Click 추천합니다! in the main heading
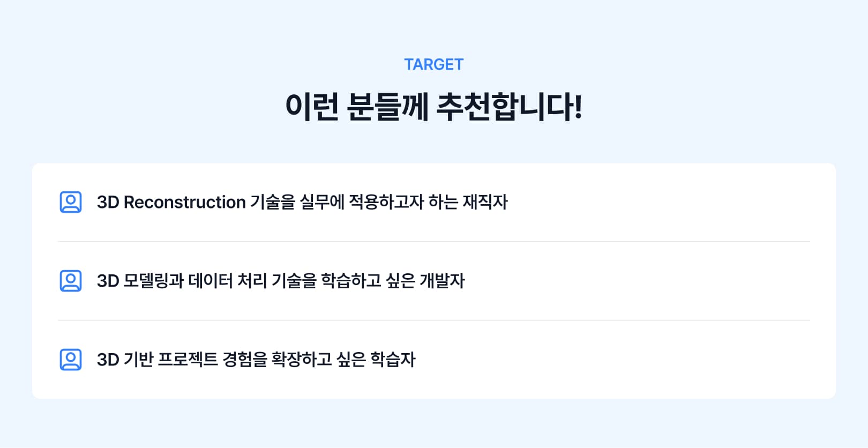 [510, 106]
